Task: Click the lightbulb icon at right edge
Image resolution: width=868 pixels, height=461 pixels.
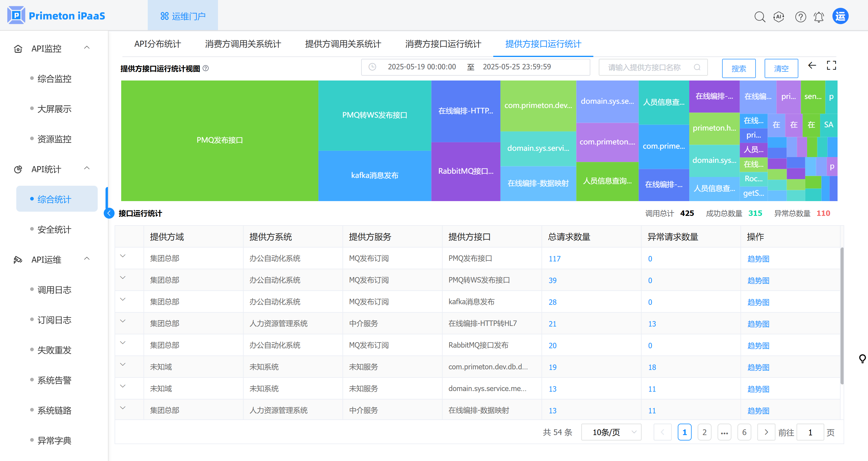Action: pyautogui.click(x=862, y=358)
